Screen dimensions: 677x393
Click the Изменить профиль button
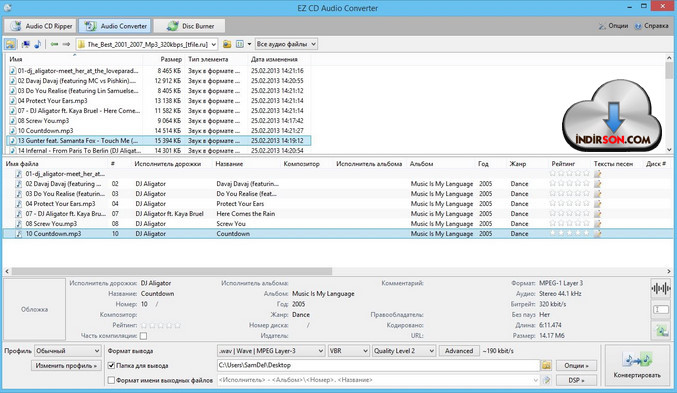pyautogui.click(x=66, y=365)
